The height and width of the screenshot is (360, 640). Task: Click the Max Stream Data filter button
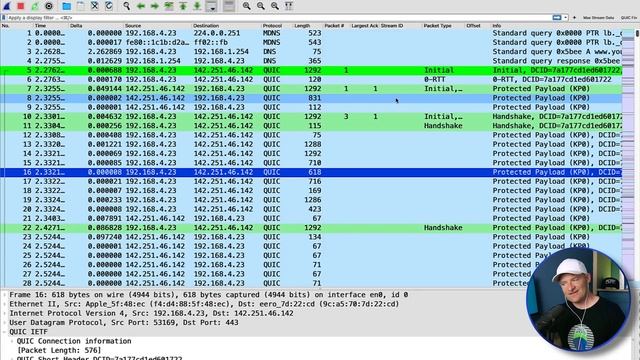598,18
